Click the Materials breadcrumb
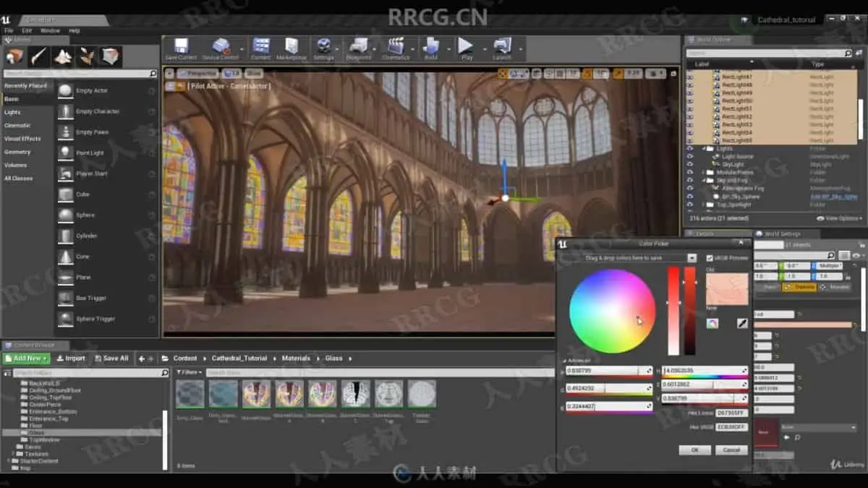The image size is (868, 488). pyautogui.click(x=296, y=359)
